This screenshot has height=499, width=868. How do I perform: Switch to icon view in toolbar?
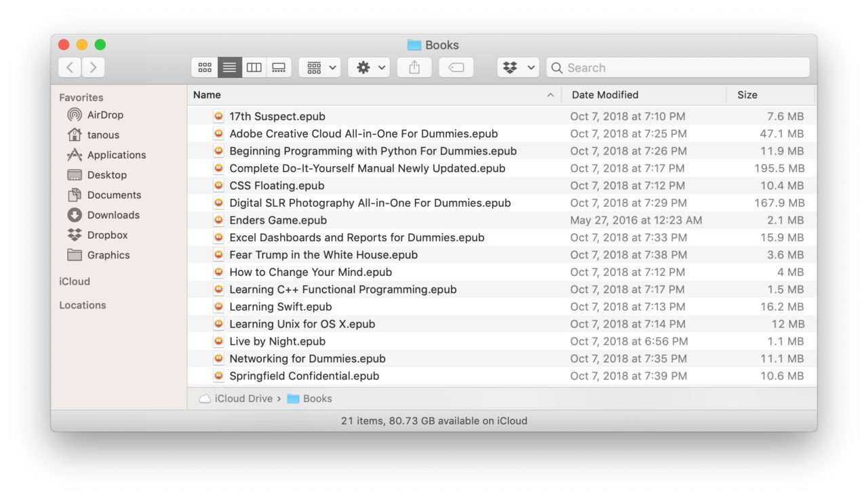pos(205,68)
